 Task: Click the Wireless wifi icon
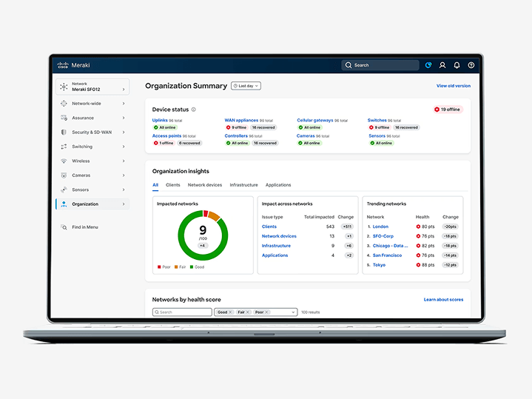coord(64,161)
